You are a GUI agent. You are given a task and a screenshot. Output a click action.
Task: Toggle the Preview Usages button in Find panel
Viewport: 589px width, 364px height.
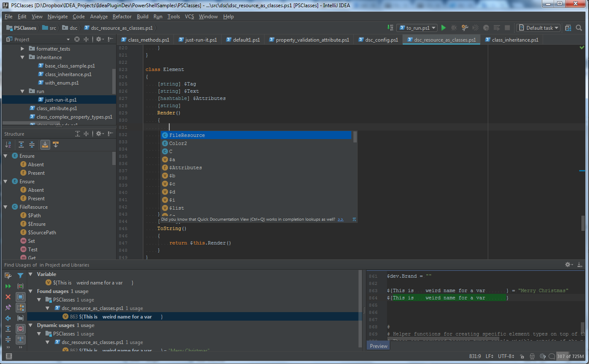click(20, 339)
